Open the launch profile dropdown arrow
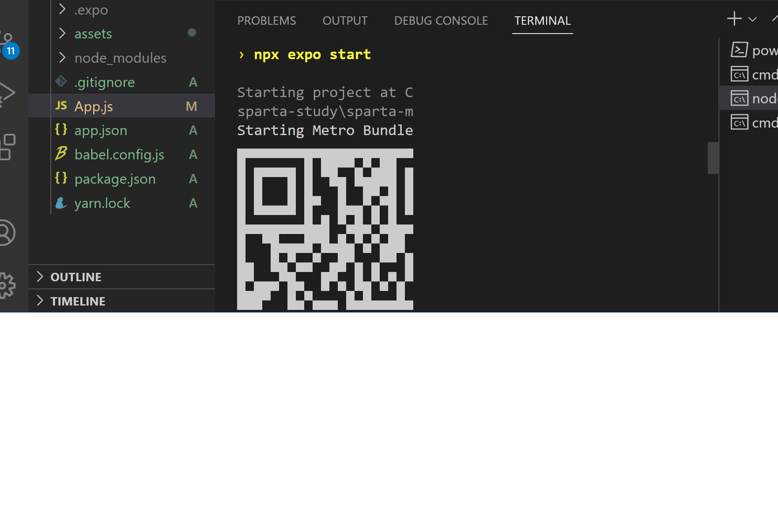 click(753, 19)
